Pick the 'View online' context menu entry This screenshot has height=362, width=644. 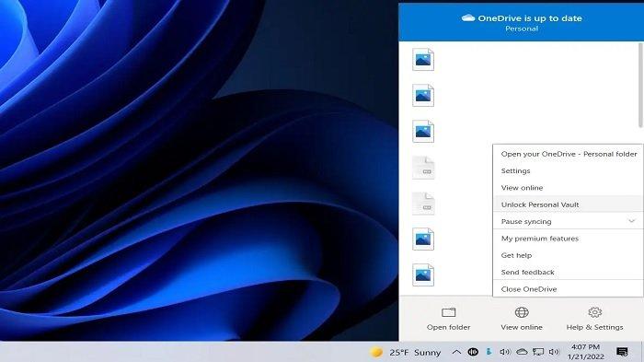pos(569,188)
